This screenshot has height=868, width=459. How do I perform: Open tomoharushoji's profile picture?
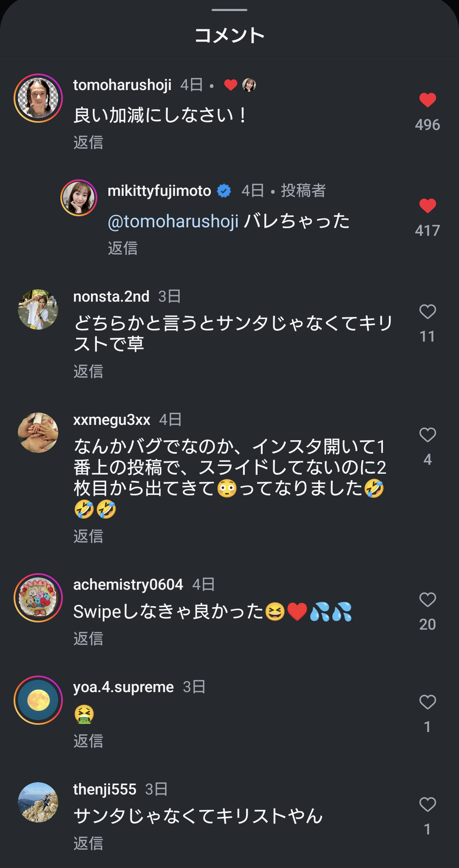[x=38, y=98]
